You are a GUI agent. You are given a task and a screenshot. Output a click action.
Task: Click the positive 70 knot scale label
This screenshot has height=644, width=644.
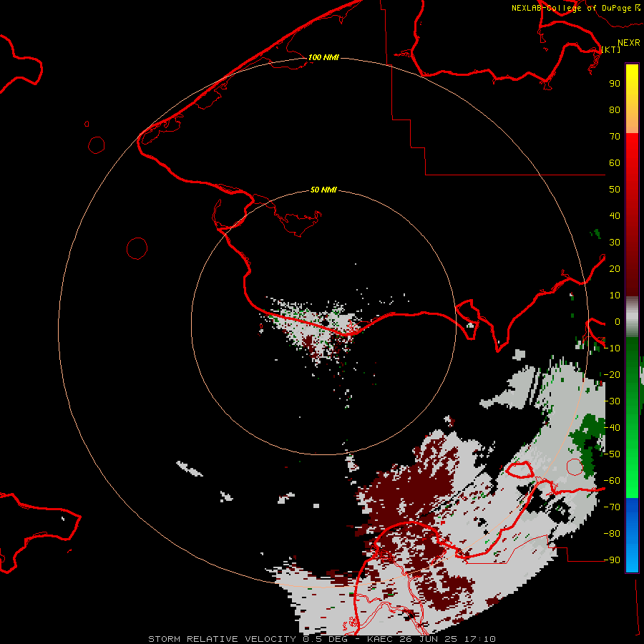click(615, 137)
